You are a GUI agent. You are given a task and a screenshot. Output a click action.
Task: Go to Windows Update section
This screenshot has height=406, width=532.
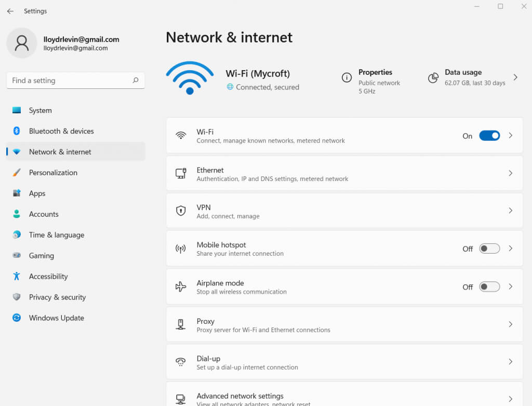(56, 318)
